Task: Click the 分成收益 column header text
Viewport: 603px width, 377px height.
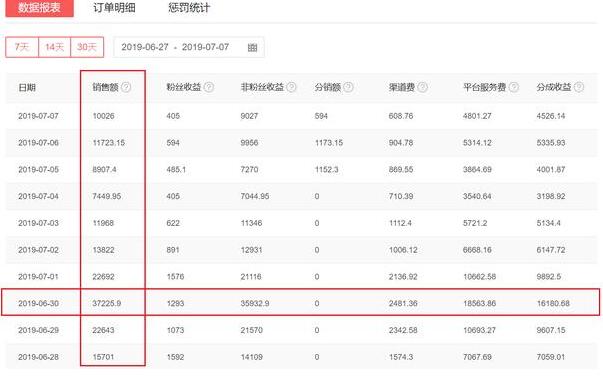Action: [x=554, y=87]
